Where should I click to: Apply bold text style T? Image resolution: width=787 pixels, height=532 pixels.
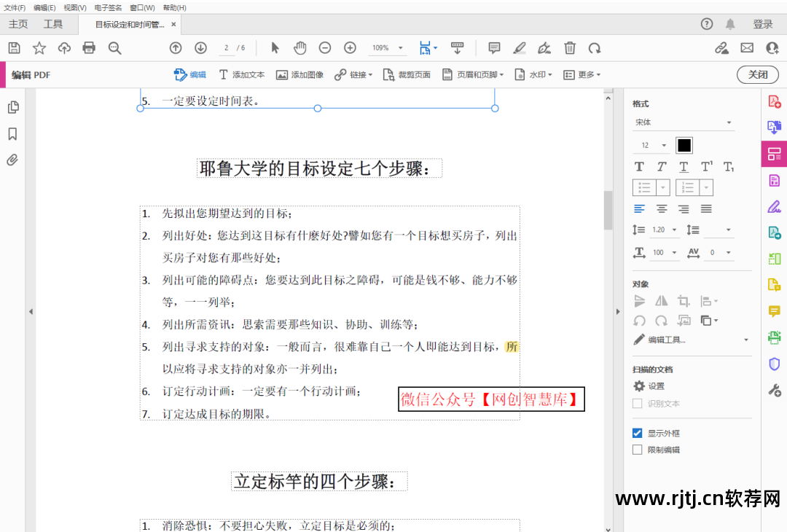[639, 167]
